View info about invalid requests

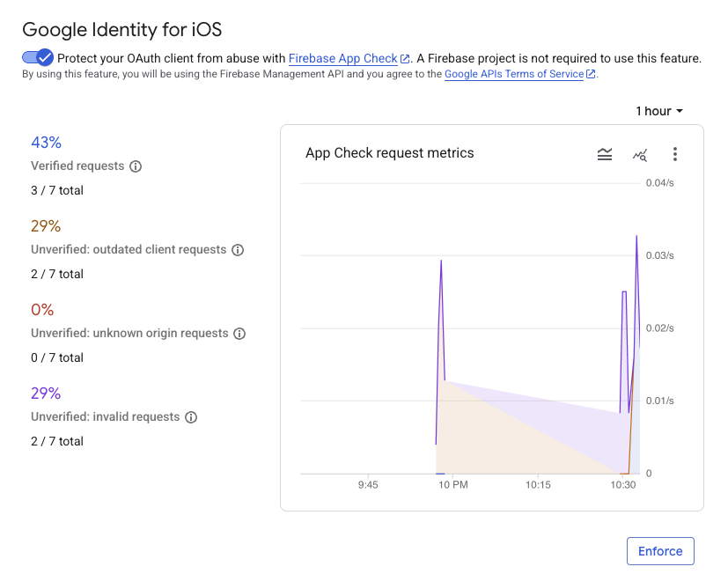[191, 417]
